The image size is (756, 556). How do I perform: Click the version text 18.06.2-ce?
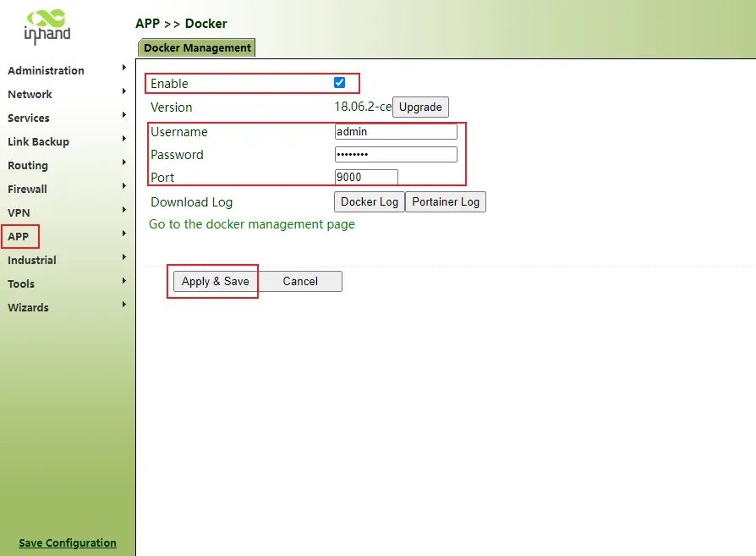[x=363, y=107]
